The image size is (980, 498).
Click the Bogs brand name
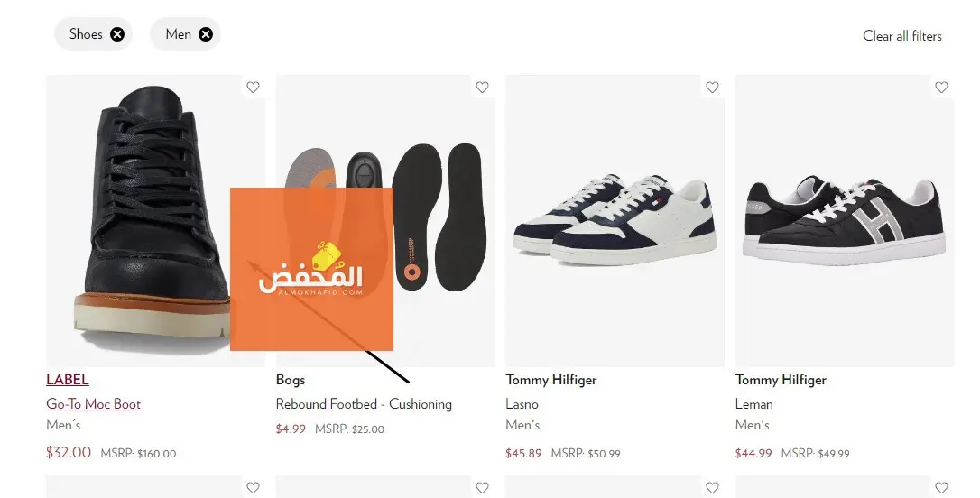(291, 380)
